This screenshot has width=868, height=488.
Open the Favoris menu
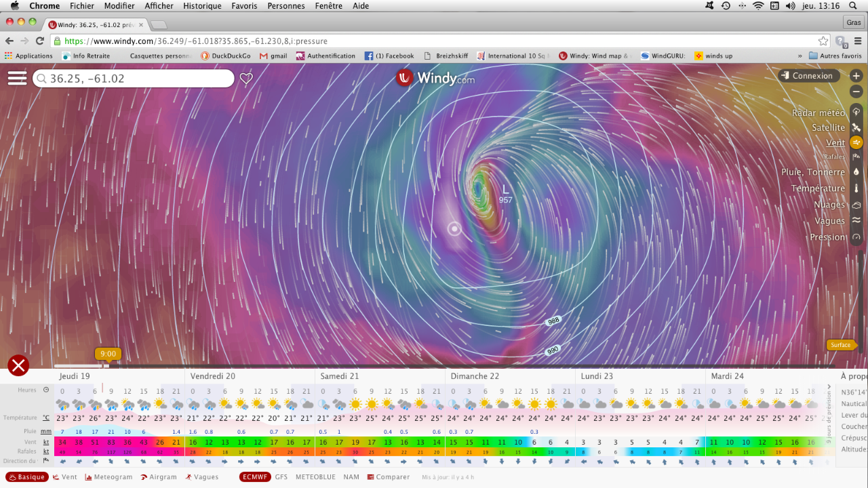point(244,5)
